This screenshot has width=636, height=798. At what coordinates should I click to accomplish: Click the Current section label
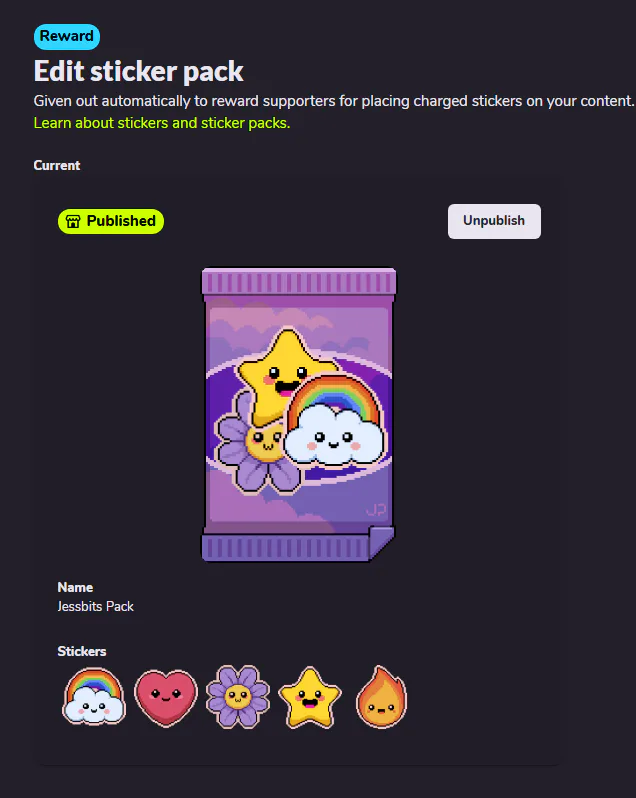coord(57,165)
